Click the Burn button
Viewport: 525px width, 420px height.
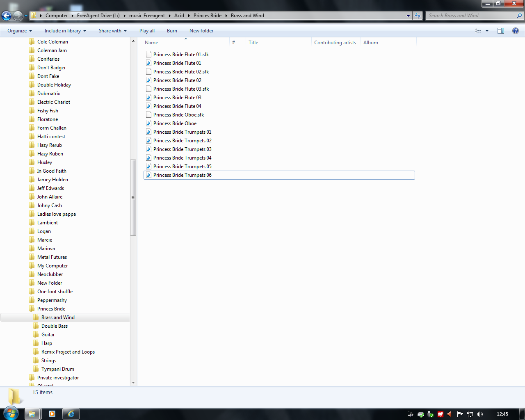pyautogui.click(x=172, y=31)
